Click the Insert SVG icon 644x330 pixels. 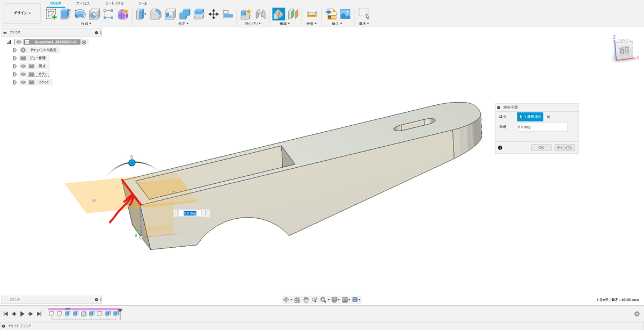pos(331,15)
